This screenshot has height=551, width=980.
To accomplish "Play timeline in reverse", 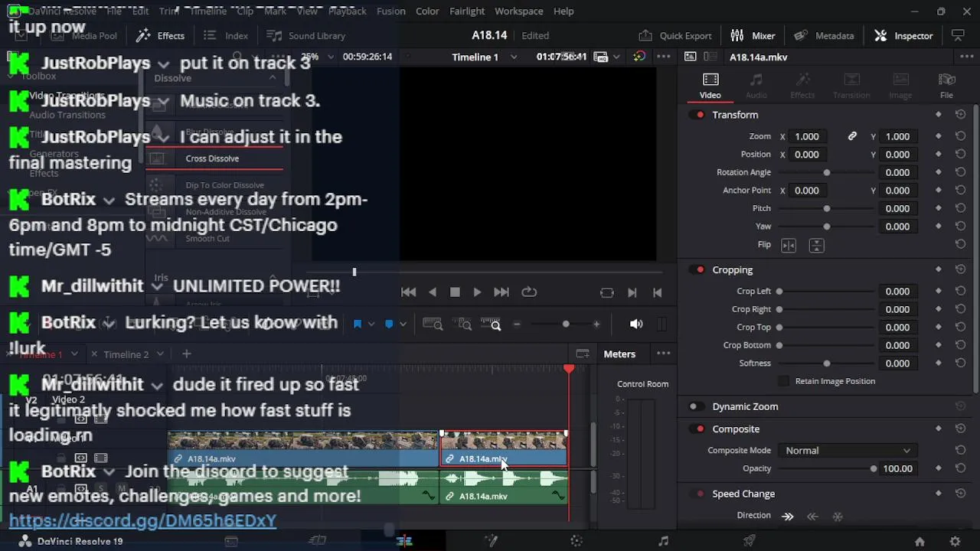I will pos(433,292).
